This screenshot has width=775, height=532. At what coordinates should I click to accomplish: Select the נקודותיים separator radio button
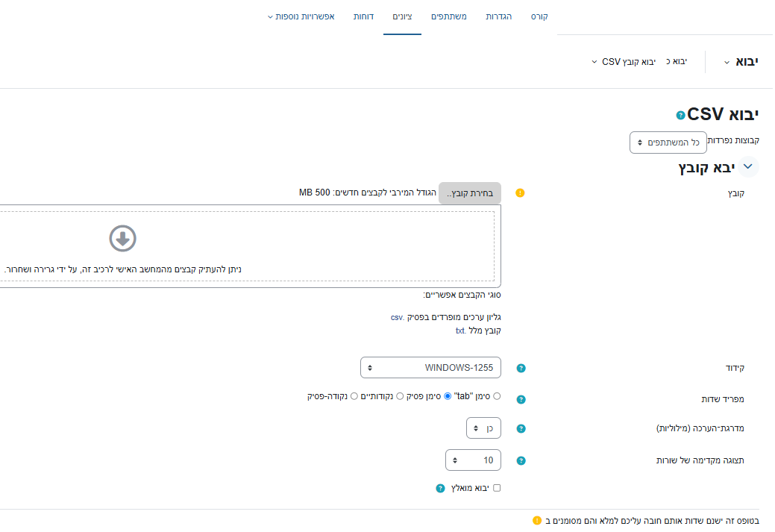(400, 396)
